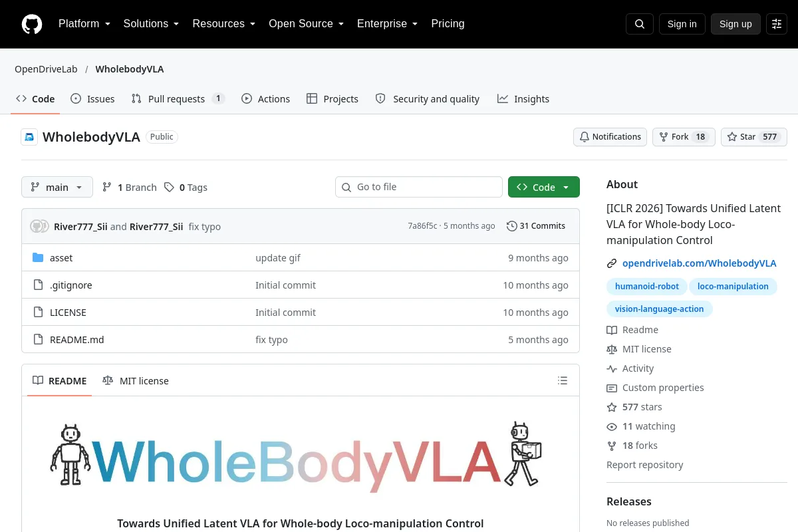Expand the Open Source menu
This screenshot has height=532, width=798.
click(307, 24)
